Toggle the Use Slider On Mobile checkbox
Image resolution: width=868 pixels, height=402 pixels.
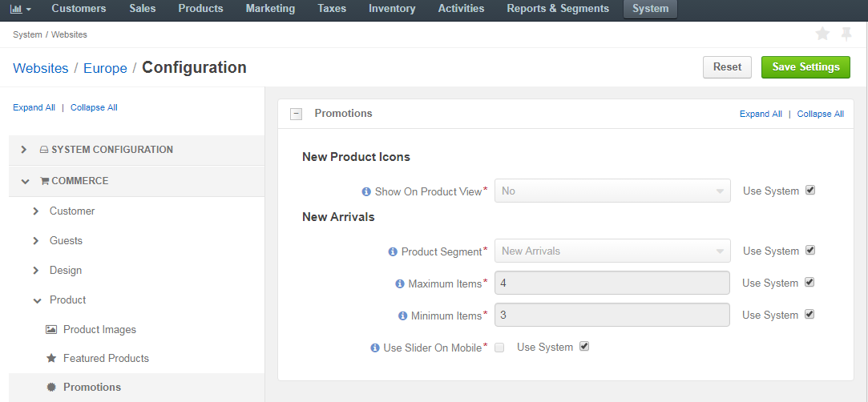click(x=499, y=348)
